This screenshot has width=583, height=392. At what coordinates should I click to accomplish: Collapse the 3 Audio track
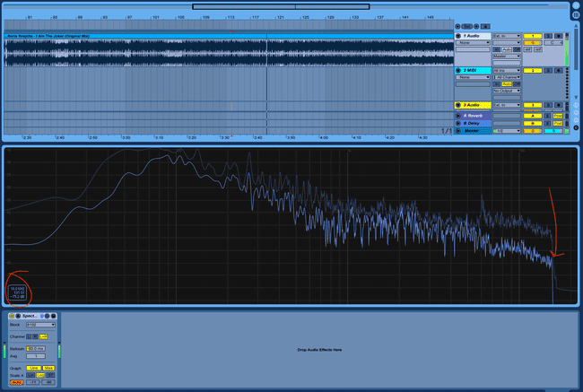click(458, 105)
